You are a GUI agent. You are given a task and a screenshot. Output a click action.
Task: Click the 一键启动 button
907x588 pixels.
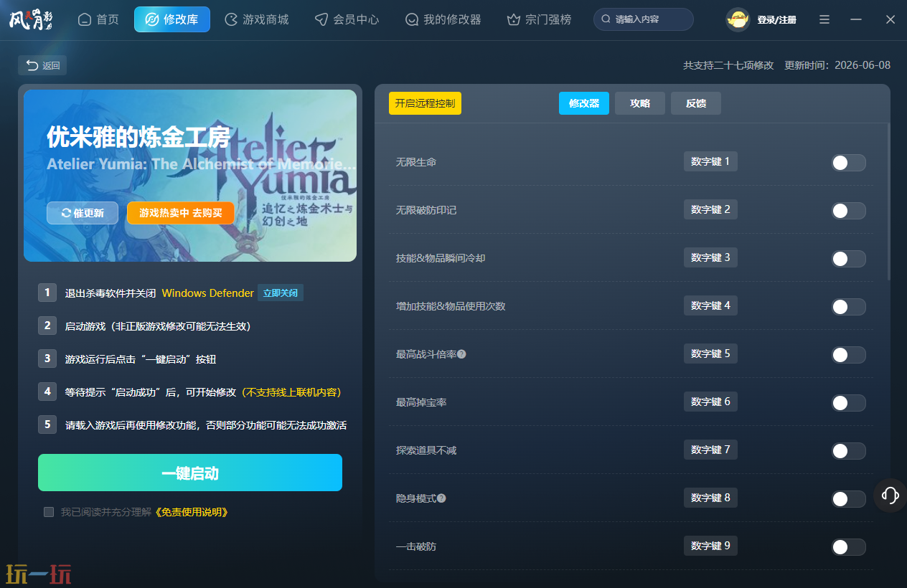(190, 473)
